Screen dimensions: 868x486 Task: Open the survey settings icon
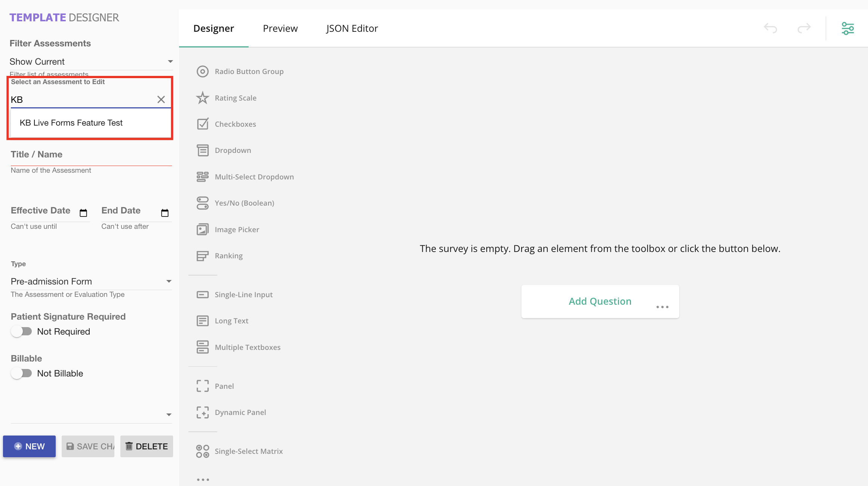coord(848,28)
